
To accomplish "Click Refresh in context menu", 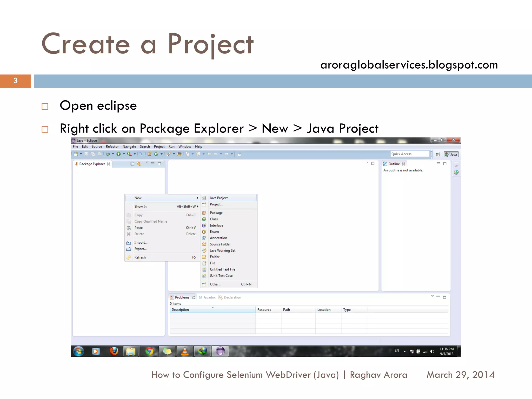I will (x=162, y=257).
